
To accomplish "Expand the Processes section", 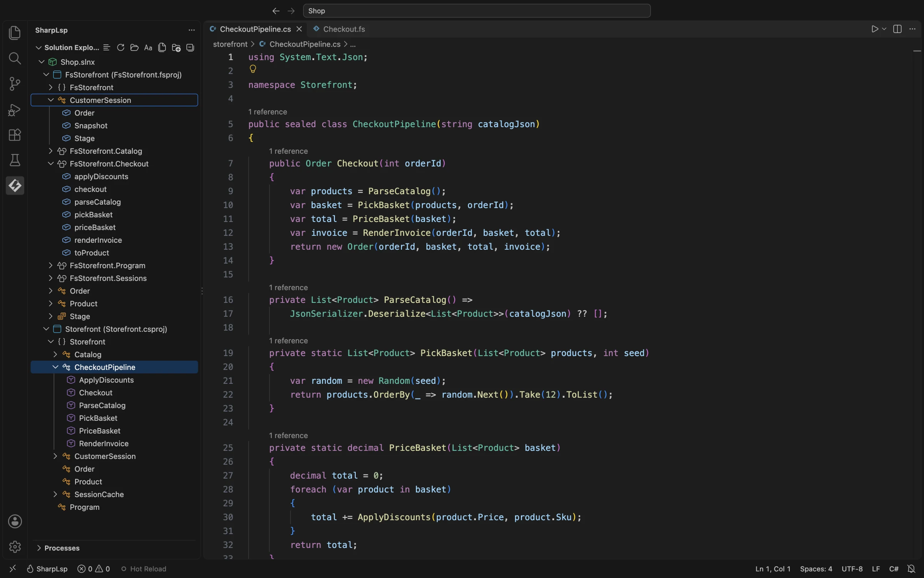I will pyautogui.click(x=114, y=548).
